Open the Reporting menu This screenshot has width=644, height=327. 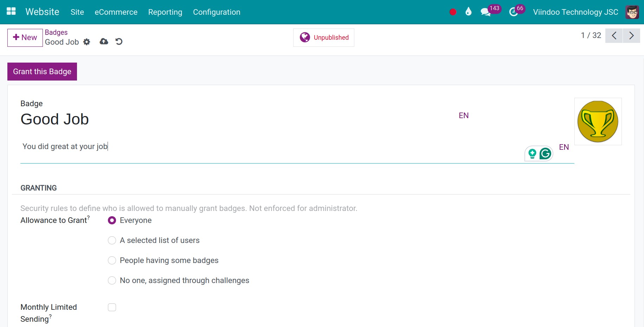tap(165, 12)
